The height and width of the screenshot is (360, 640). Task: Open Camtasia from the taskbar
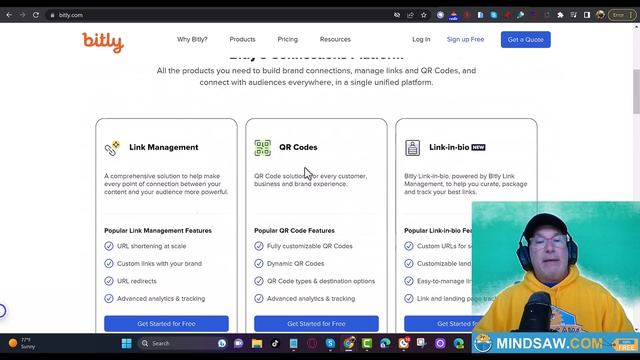(367, 343)
